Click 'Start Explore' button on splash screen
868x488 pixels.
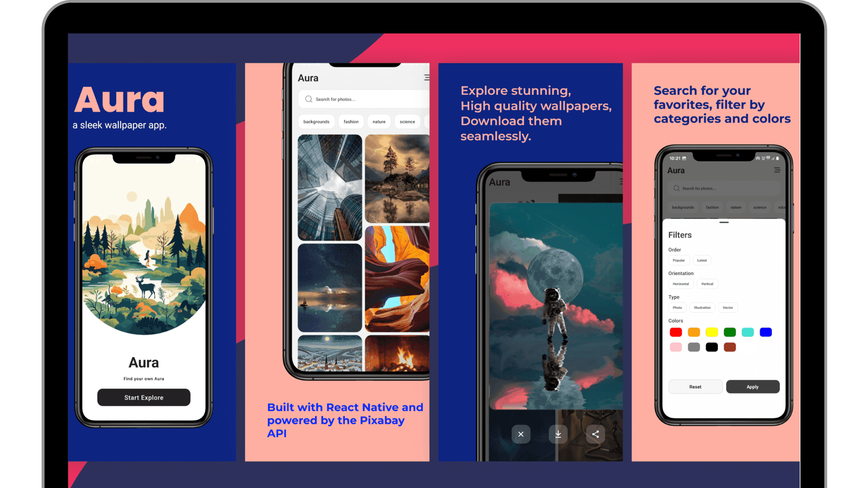coord(144,398)
